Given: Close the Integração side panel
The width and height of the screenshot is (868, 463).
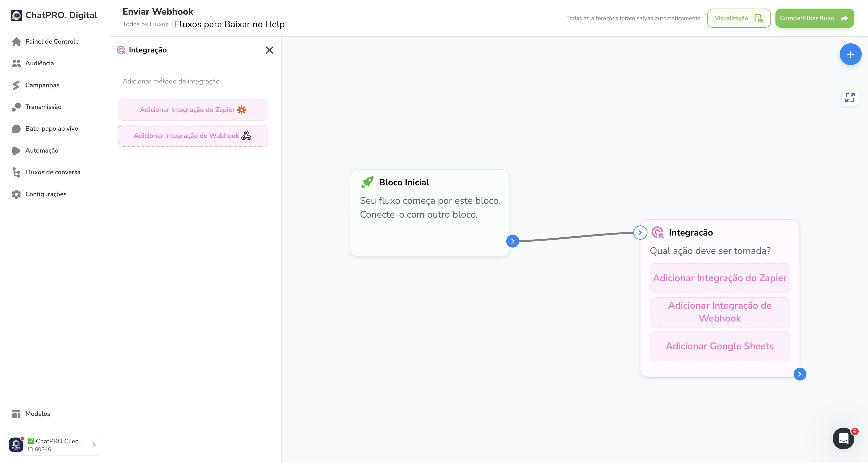Looking at the screenshot, I should click(x=269, y=50).
